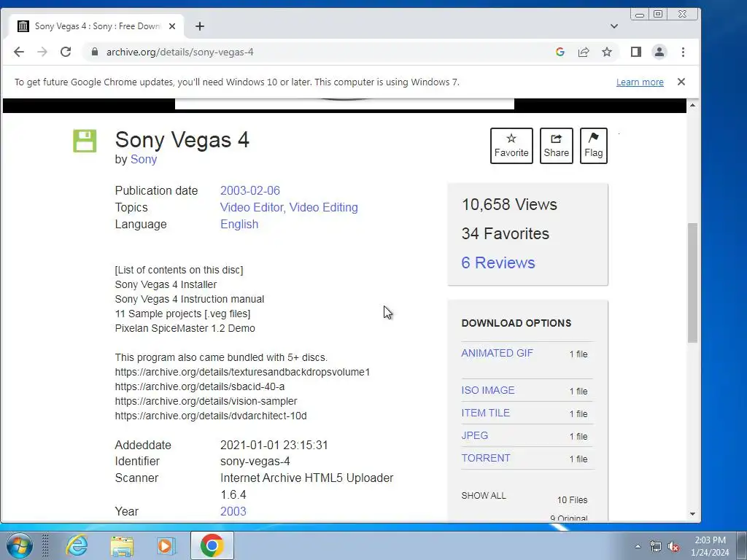Click the Google icon in address bar
The height and width of the screenshot is (560, 747).
(560, 52)
